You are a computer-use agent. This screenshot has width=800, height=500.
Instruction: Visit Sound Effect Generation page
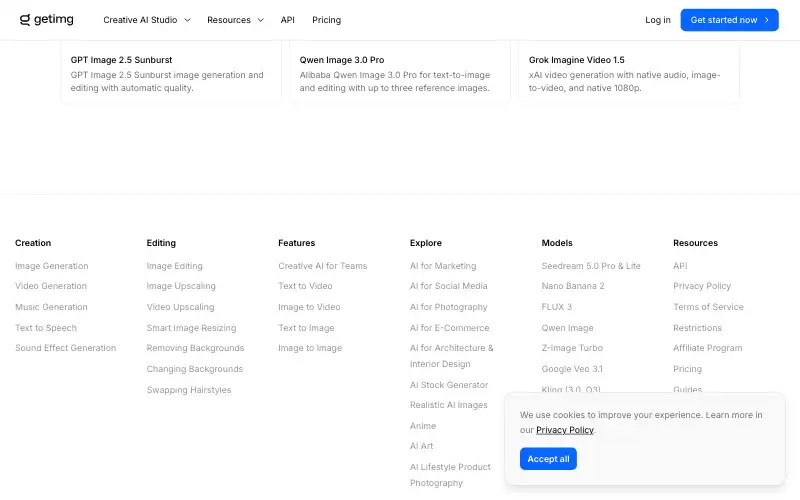point(65,348)
